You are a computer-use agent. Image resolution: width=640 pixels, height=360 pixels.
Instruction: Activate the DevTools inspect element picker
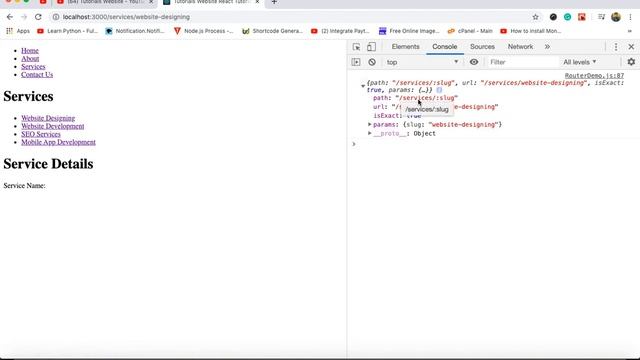[x=356, y=47]
